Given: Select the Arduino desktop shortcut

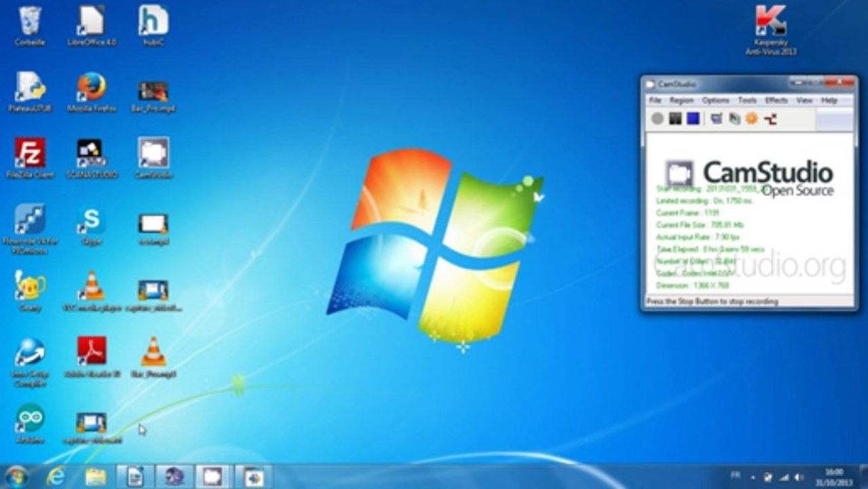Looking at the screenshot, I should point(30,424).
